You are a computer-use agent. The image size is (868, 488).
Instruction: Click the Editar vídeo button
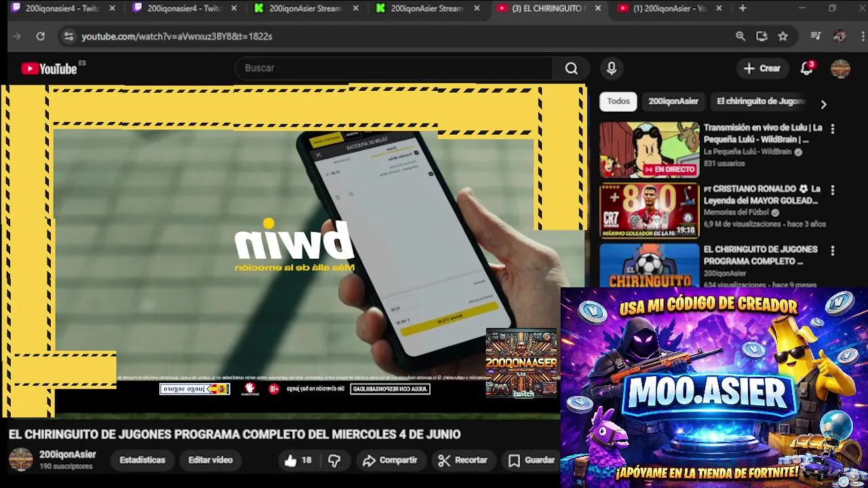point(210,460)
